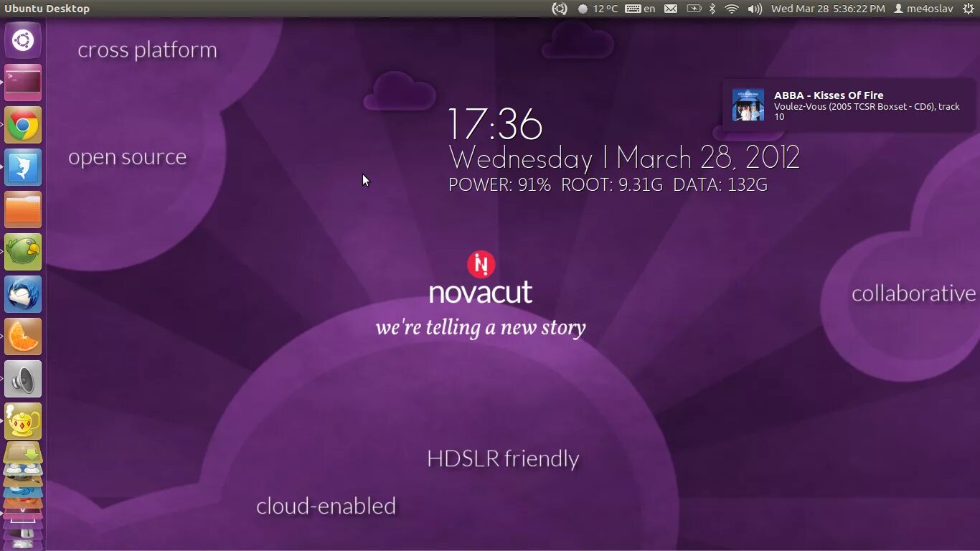Open the keyboard layout en indicator

tap(640, 9)
